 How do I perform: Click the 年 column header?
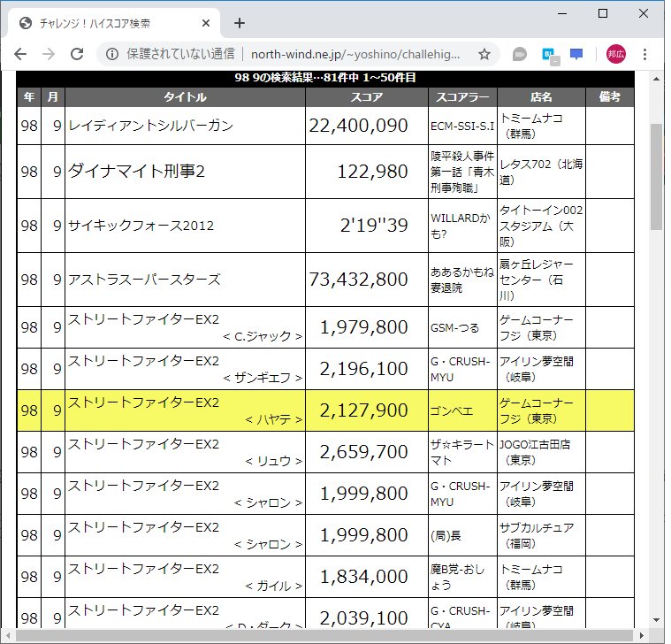tap(29, 97)
